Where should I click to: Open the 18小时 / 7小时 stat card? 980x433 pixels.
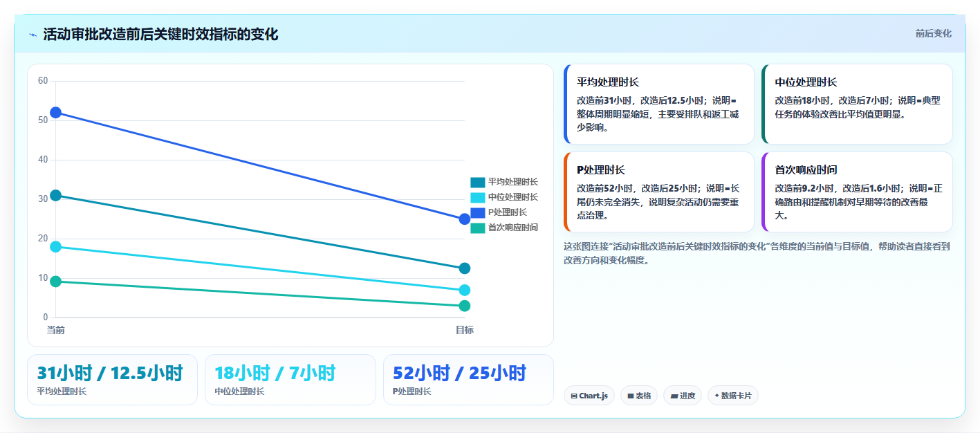290,380
